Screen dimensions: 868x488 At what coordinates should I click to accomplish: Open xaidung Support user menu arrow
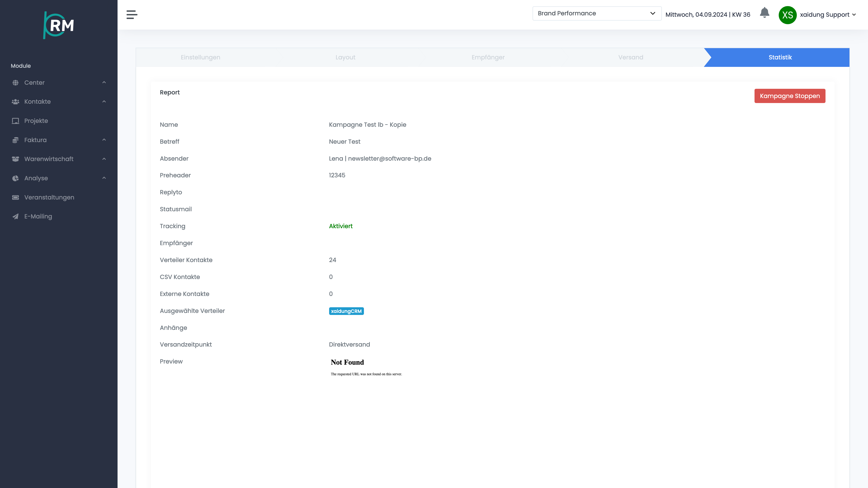tap(854, 15)
